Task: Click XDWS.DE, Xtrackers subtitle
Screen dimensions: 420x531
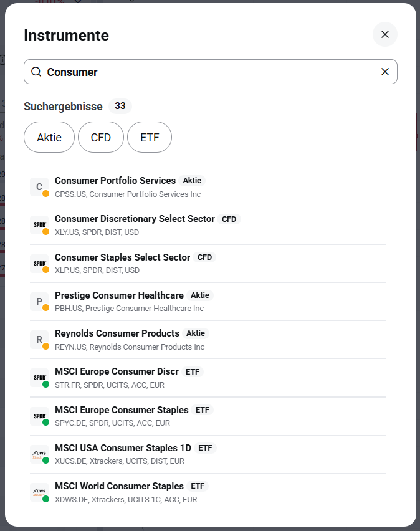Action: click(126, 499)
